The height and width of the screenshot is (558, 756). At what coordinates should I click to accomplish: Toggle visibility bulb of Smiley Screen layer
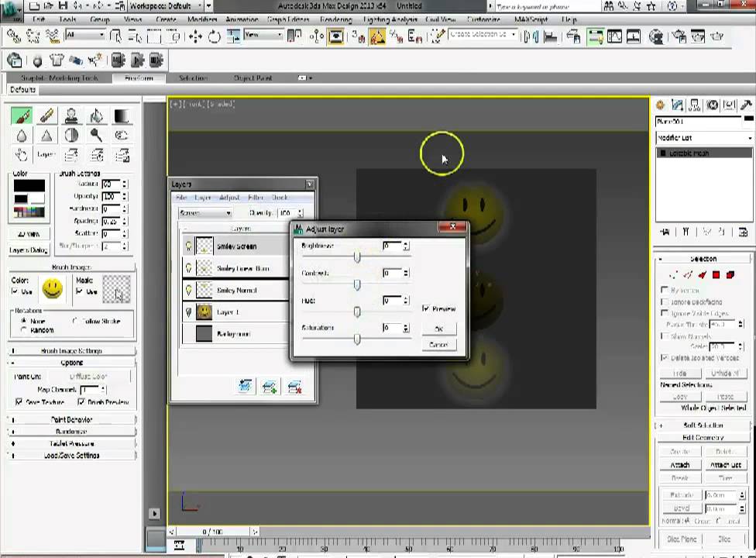coord(188,246)
